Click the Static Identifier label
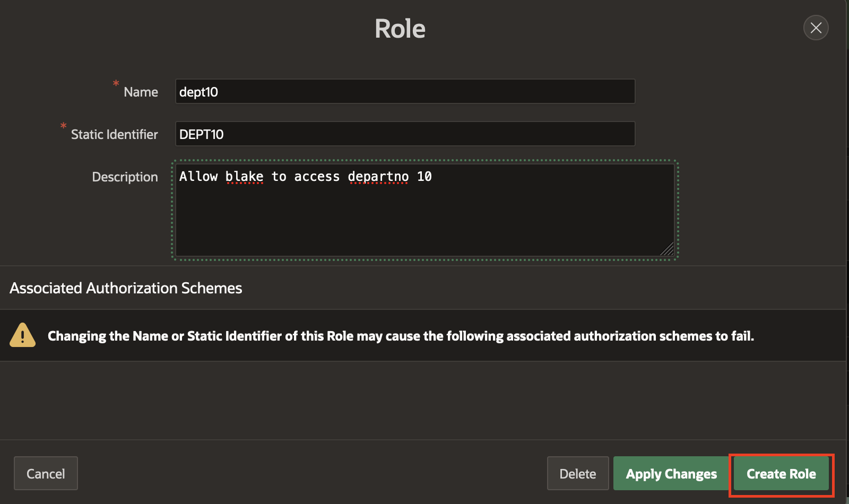The image size is (849, 504). pyautogui.click(x=114, y=134)
